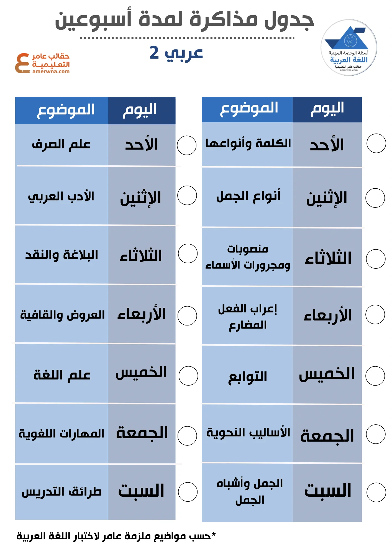
Task: Click the المهارات اللغوية topic cell
Action: [62, 434]
